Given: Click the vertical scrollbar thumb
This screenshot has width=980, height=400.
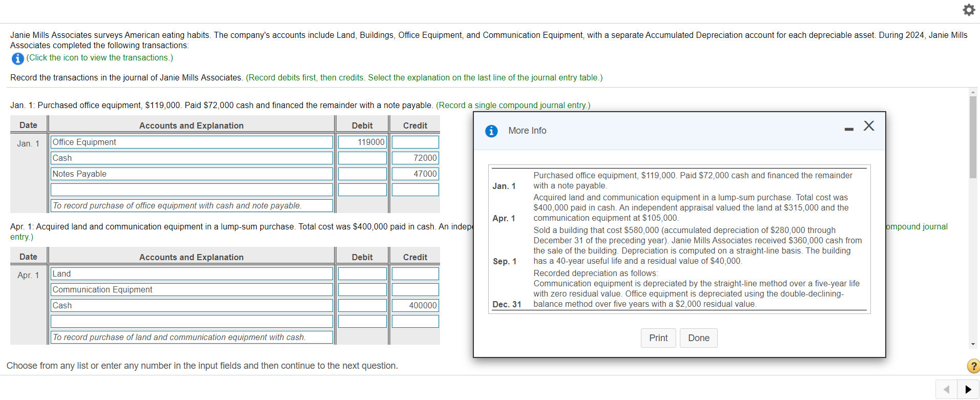Looking at the screenshot, I should click(973, 137).
